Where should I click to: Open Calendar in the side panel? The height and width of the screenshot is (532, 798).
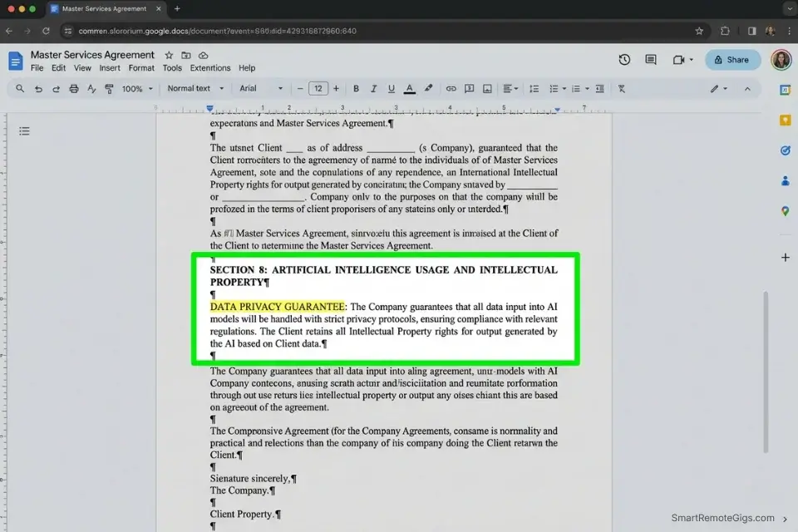pyautogui.click(x=785, y=90)
